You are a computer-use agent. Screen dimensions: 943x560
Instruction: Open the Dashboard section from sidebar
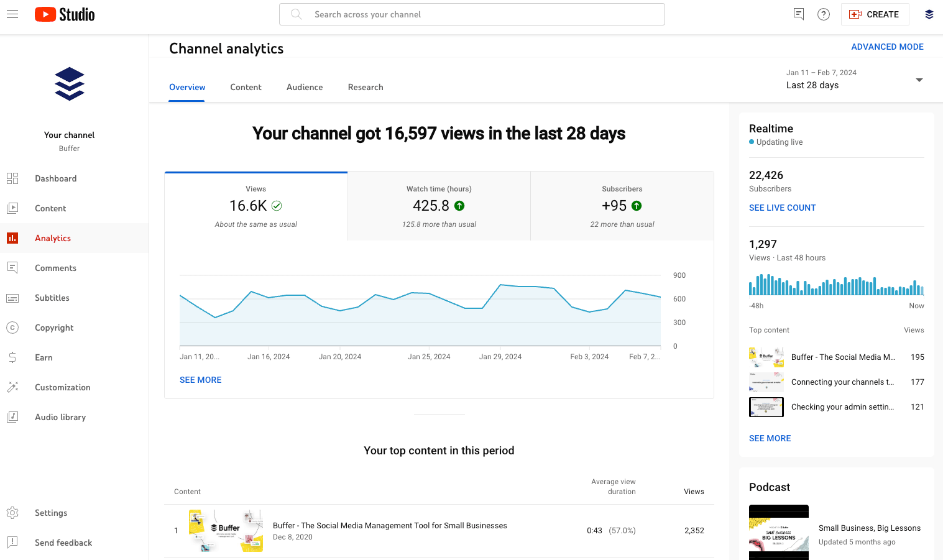[55, 178]
